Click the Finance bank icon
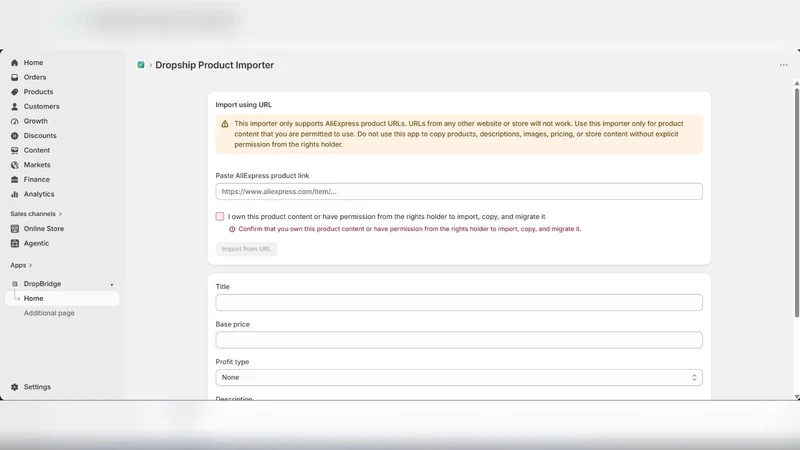Screen dimensions: 800x450 click(x=14, y=180)
